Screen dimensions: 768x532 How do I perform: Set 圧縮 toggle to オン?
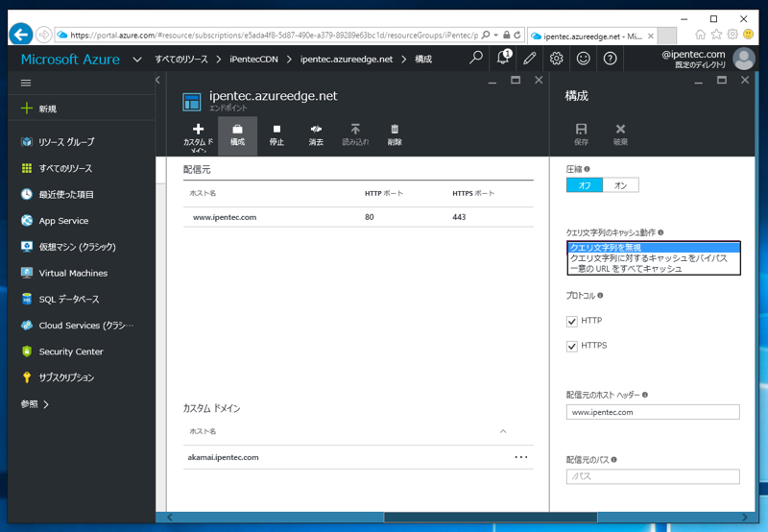coord(620,185)
